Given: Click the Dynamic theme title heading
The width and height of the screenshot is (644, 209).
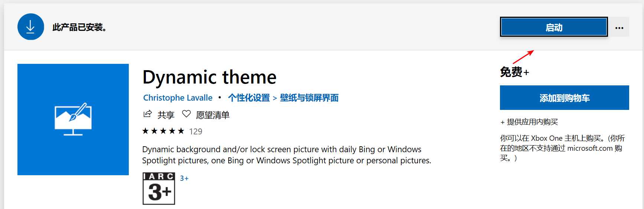Looking at the screenshot, I should point(209,77).
